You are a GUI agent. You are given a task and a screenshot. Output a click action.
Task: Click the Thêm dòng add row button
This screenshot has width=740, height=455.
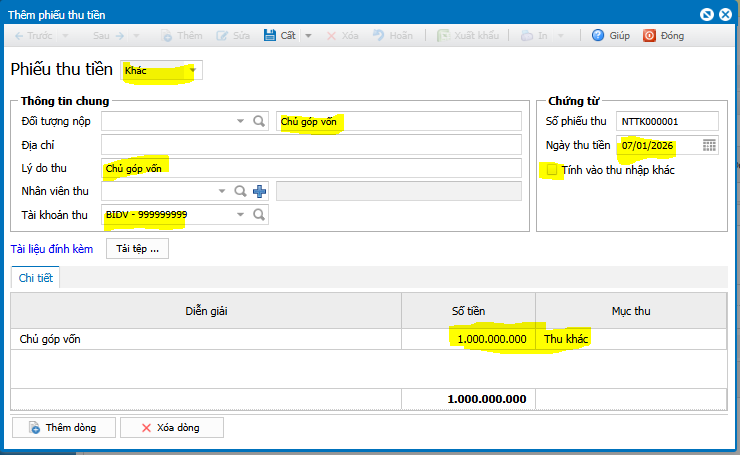point(64,428)
